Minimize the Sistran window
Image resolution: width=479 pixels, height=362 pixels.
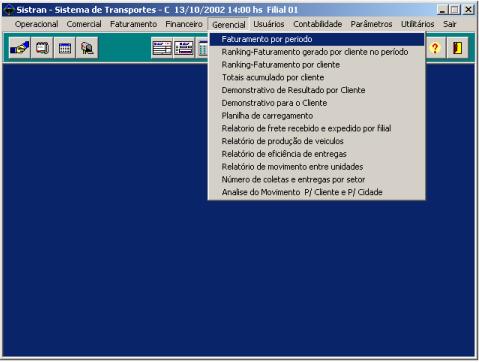click(x=442, y=10)
